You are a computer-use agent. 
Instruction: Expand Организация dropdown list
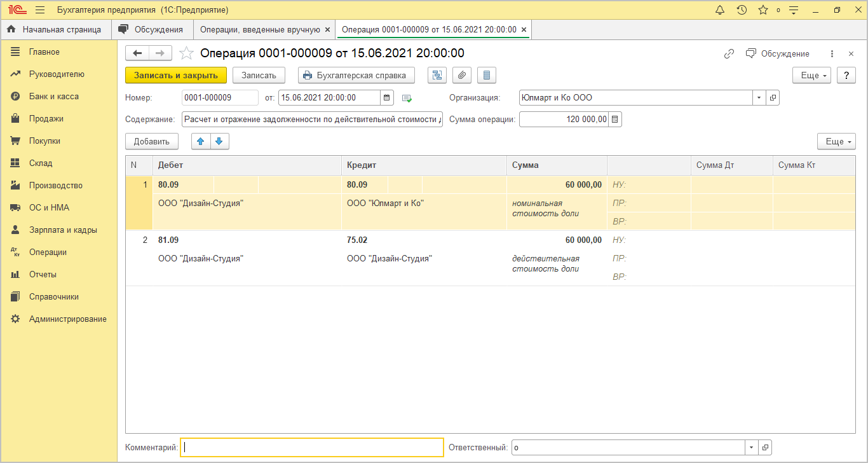[x=759, y=98]
